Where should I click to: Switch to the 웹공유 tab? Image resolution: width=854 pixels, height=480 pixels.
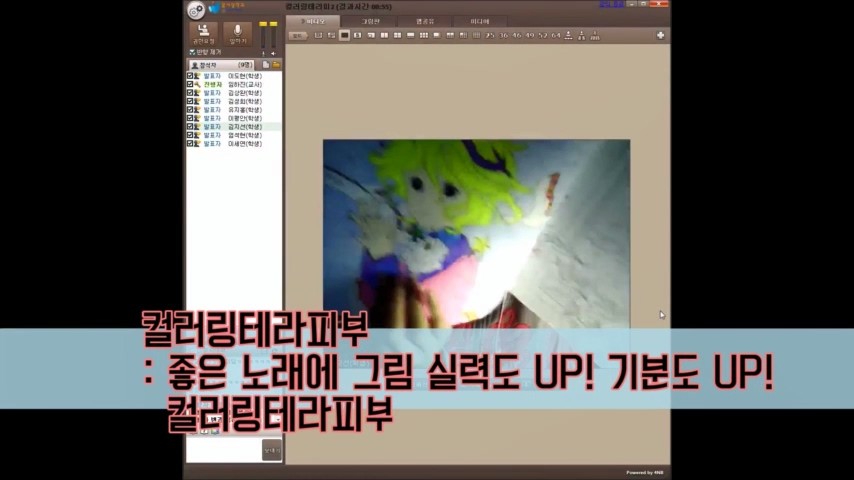(425, 21)
